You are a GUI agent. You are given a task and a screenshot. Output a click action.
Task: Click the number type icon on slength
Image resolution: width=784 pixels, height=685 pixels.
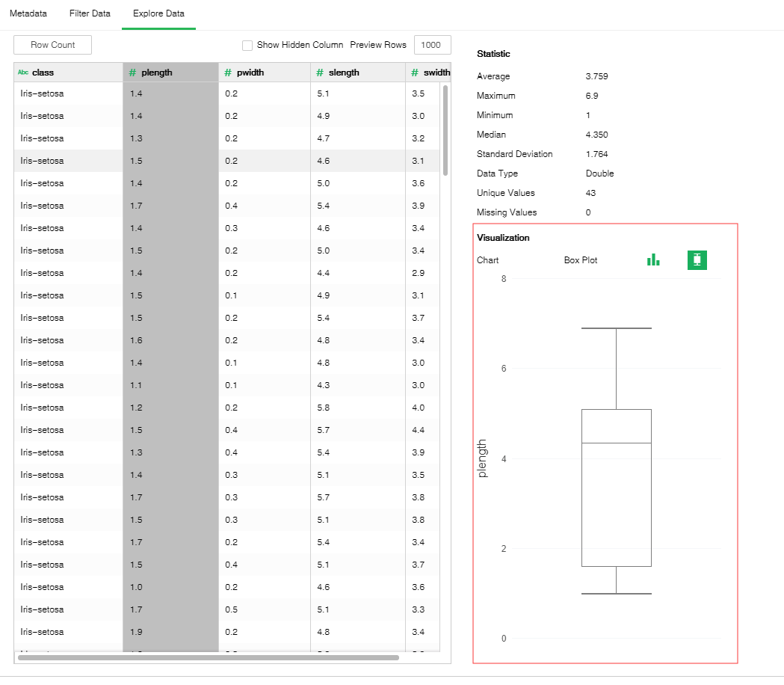tap(320, 73)
